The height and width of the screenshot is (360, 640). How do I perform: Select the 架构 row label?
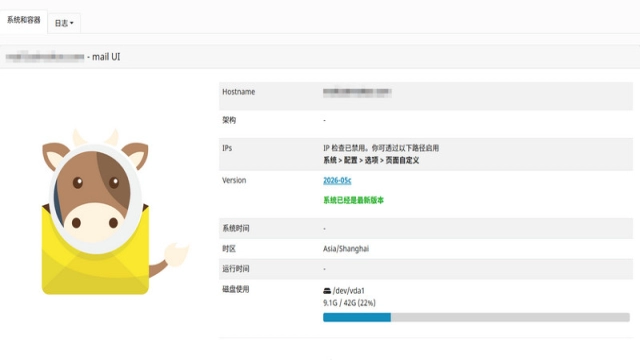(x=229, y=120)
